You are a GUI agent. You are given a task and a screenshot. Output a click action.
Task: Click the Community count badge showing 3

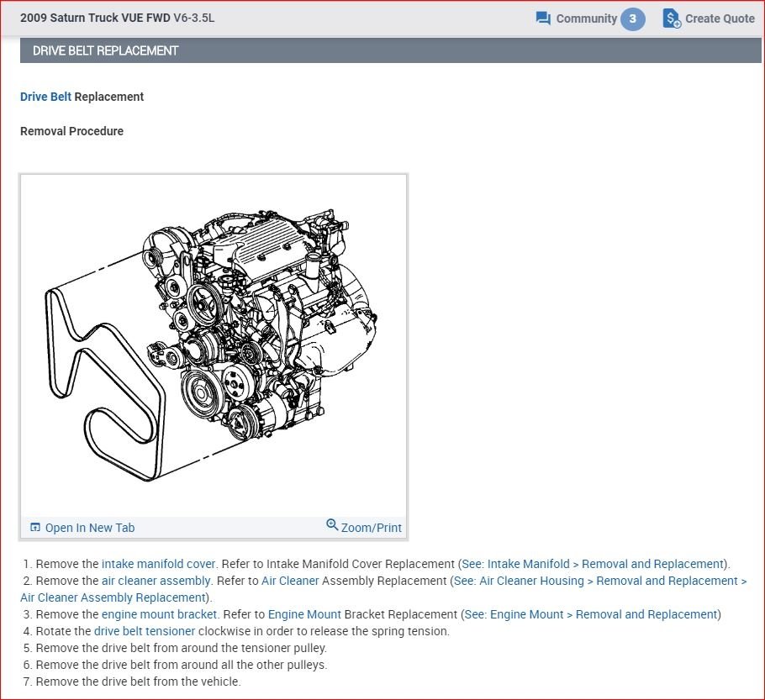[x=632, y=18]
